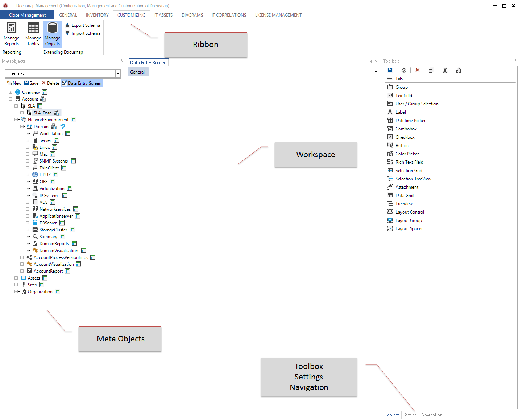519x420 pixels.
Task: Open the IT CORRELATIONS ribbon tab
Action: pos(229,15)
